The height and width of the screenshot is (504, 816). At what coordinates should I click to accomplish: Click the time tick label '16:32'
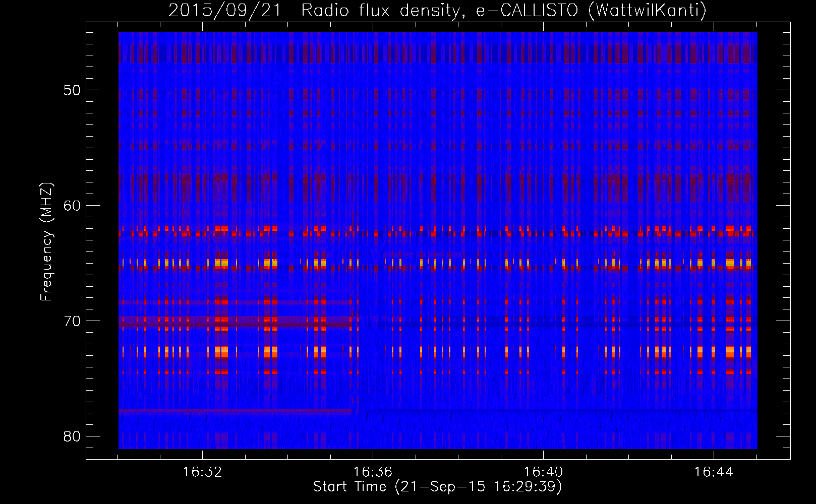[x=203, y=472]
